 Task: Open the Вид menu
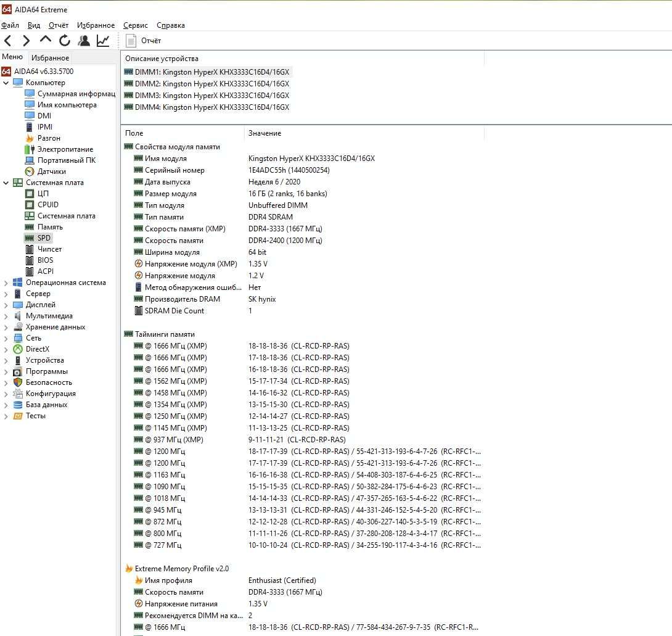pos(34,25)
